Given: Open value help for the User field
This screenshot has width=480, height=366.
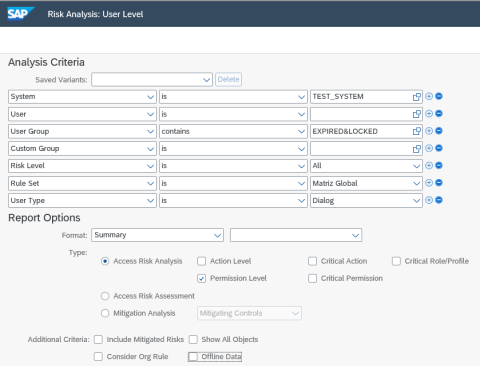Looking at the screenshot, I should coord(417,114).
